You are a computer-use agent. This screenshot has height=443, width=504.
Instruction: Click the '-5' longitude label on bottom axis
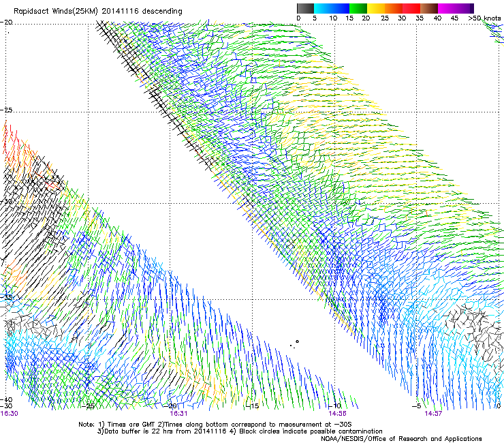click(x=416, y=406)
